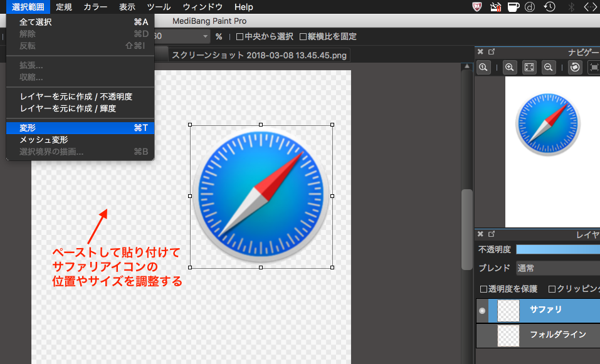Hide the サファリ layer via its visibility dot

(x=482, y=311)
